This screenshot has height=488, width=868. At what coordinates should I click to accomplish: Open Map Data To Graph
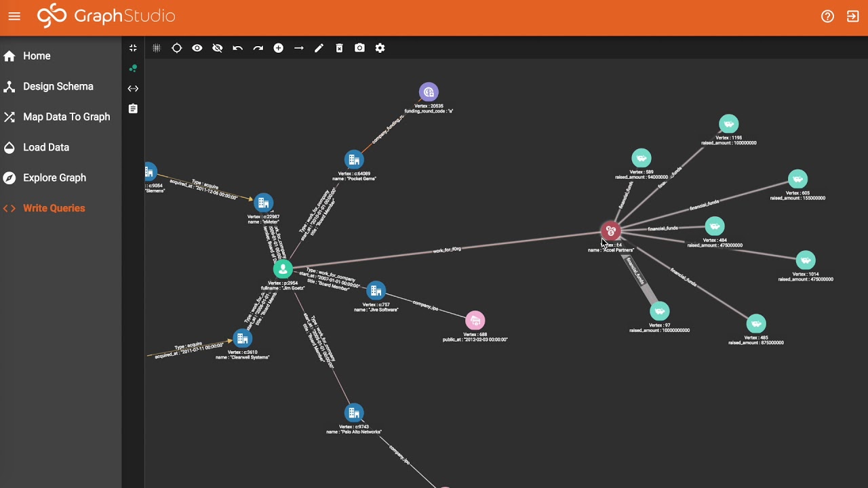point(66,117)
